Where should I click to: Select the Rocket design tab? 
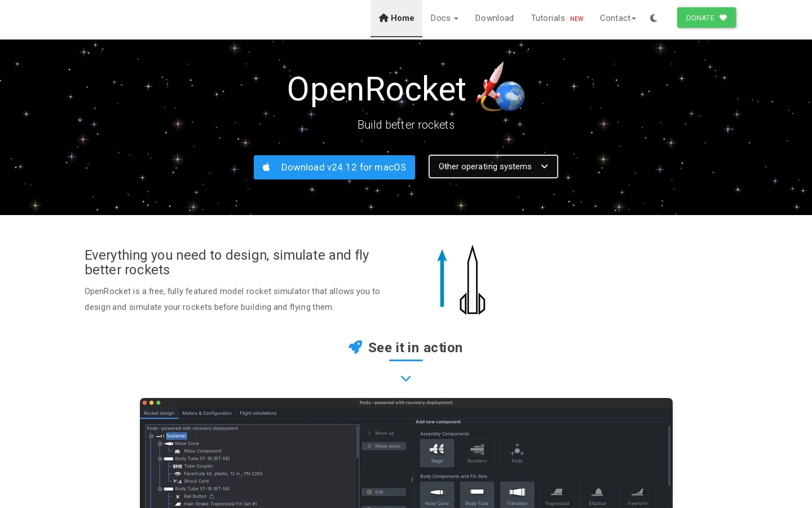[159, 413]
